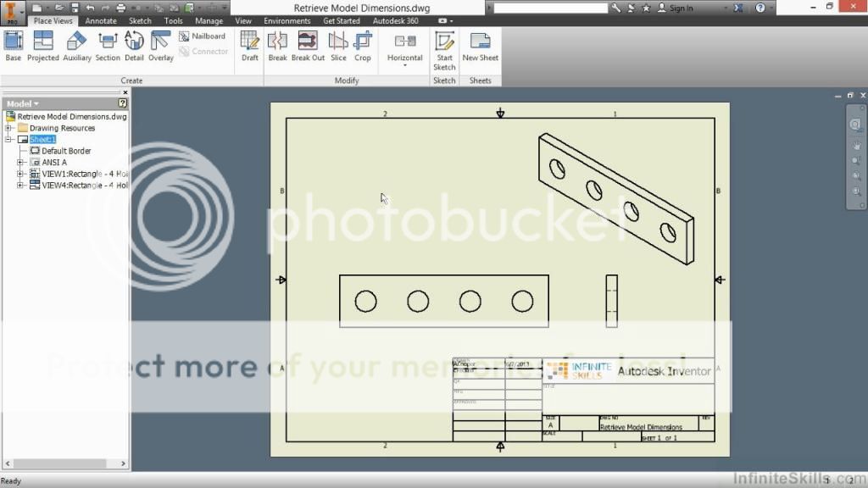Viewport: 868px width, 488px height.
Task: Click the Projected view tool
Action: coord(42,46)
